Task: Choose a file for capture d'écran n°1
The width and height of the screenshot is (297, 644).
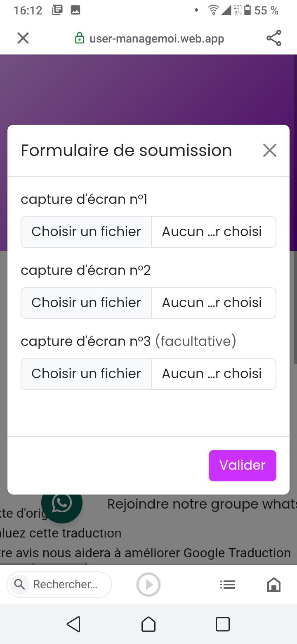Action: click(86, 232)
